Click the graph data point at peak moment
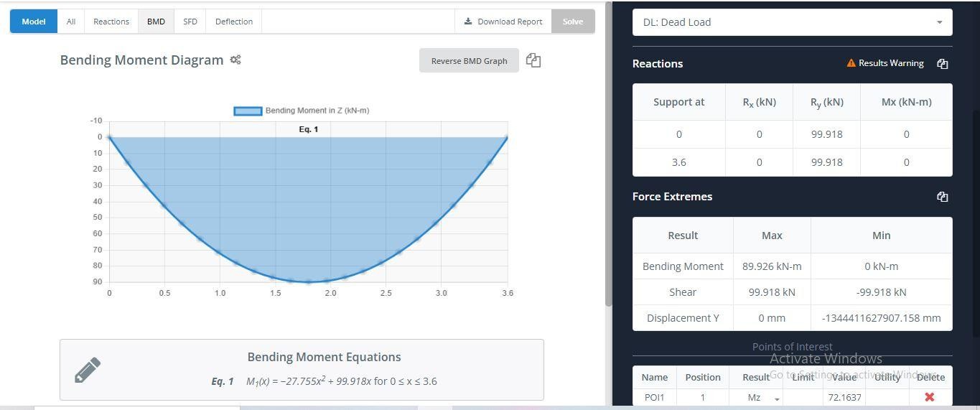Viewport: 980px width, 410px height. click(x=309, y=281)
